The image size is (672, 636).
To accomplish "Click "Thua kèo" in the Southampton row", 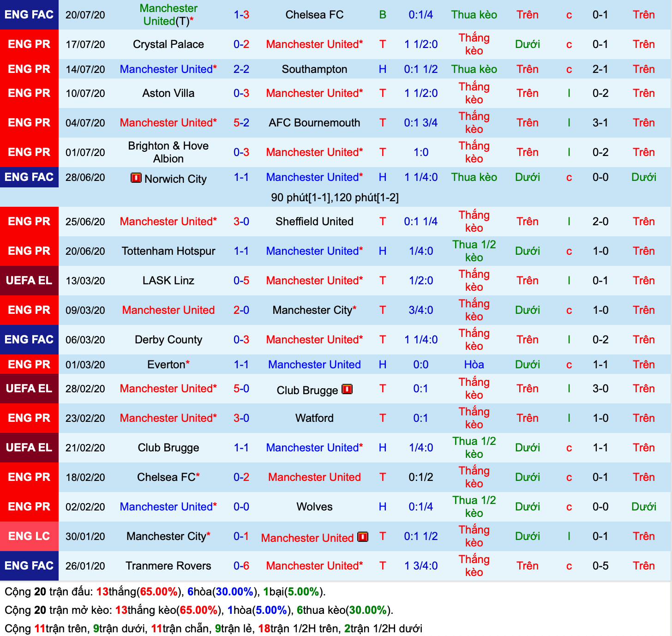I will click(474, 69).
